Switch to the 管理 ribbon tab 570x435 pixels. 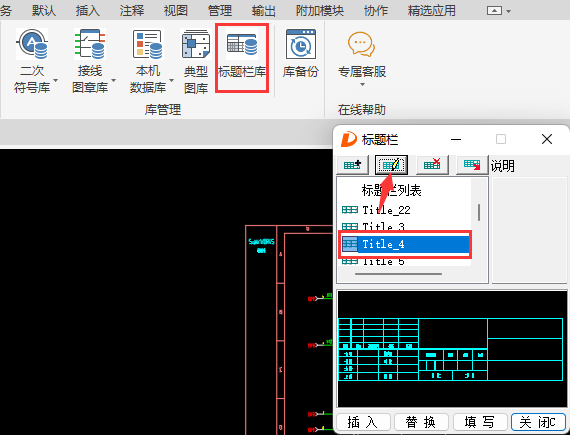[220, 11]
